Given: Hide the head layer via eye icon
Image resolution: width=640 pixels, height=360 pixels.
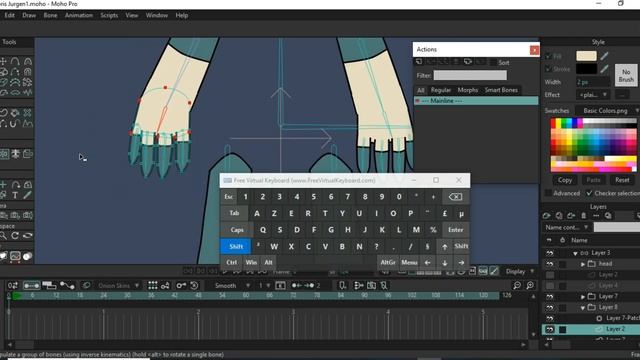Looking at the screenshot, I should (x=550, y=264).
